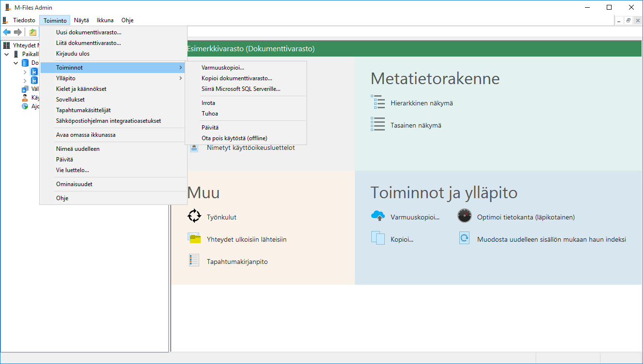
Task: Open the Näytä menu in the menu bar
Action: click(x=81, y=20)
